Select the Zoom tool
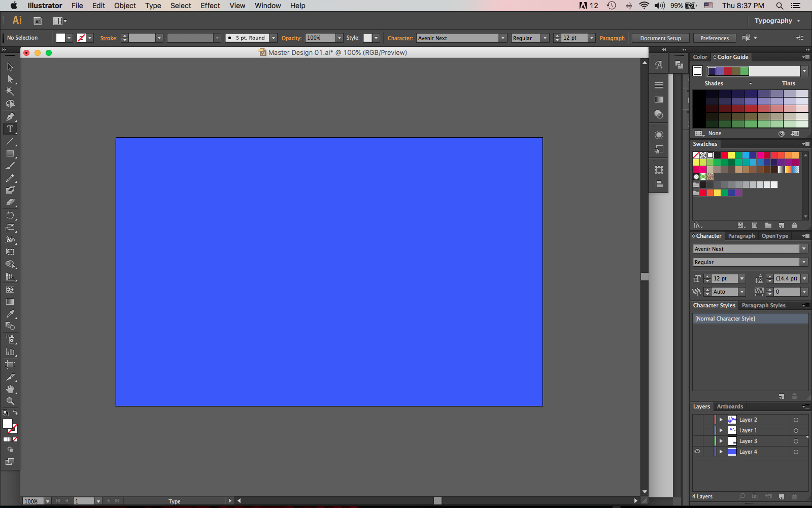The height and width of the screenshot is (508, 812). [10, 401]
